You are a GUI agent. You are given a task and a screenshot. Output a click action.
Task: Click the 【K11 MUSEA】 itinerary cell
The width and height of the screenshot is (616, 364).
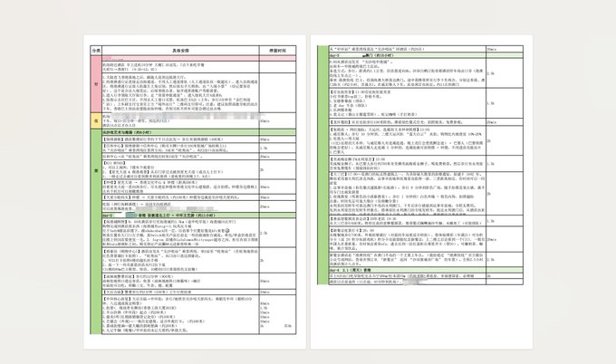[x=180, y=169]
